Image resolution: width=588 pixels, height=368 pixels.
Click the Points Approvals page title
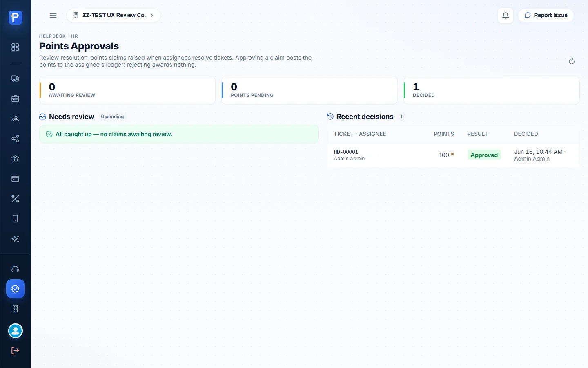click(79, 46)
